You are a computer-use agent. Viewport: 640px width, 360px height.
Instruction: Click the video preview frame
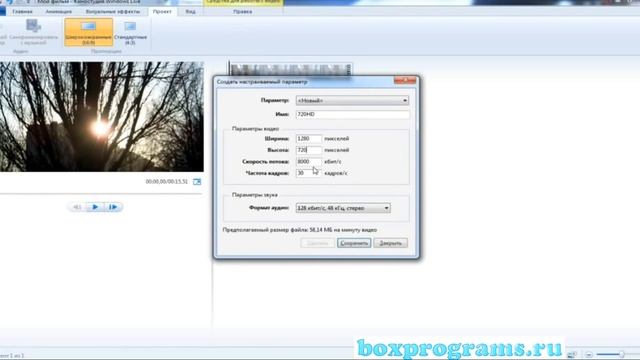[102, 117]
